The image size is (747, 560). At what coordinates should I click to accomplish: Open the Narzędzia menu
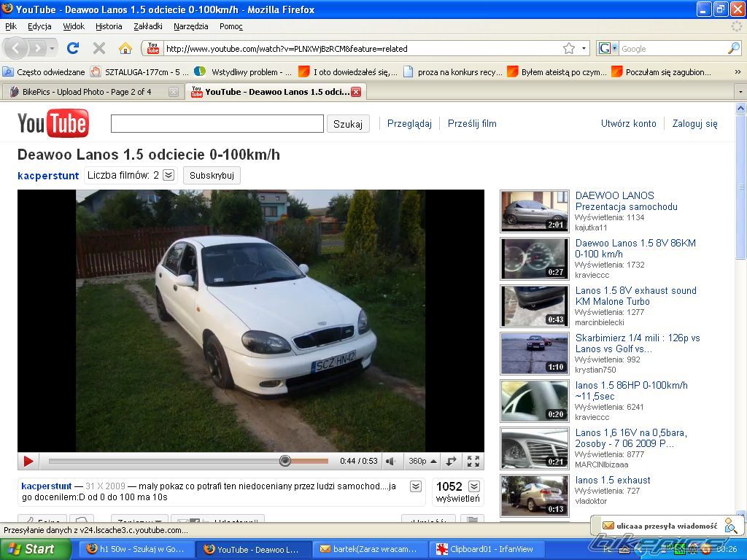190,26
